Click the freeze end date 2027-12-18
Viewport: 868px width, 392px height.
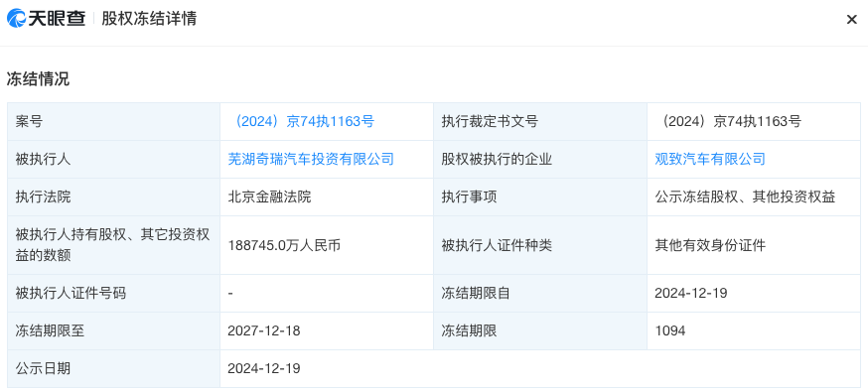click(264, 330)
